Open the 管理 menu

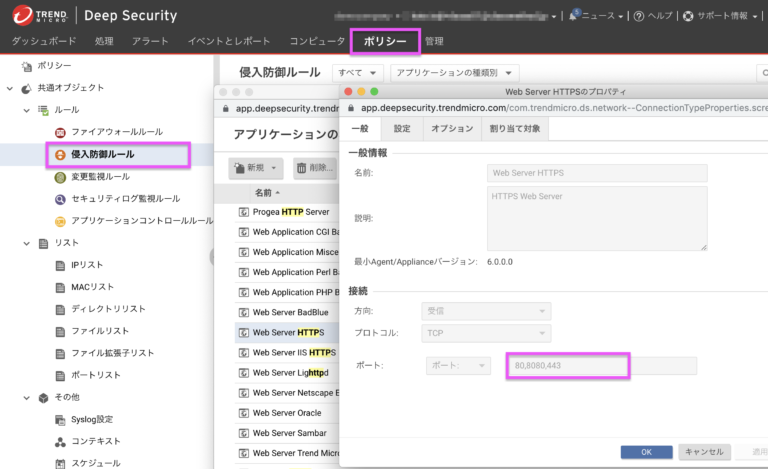(x=434, y=41)
